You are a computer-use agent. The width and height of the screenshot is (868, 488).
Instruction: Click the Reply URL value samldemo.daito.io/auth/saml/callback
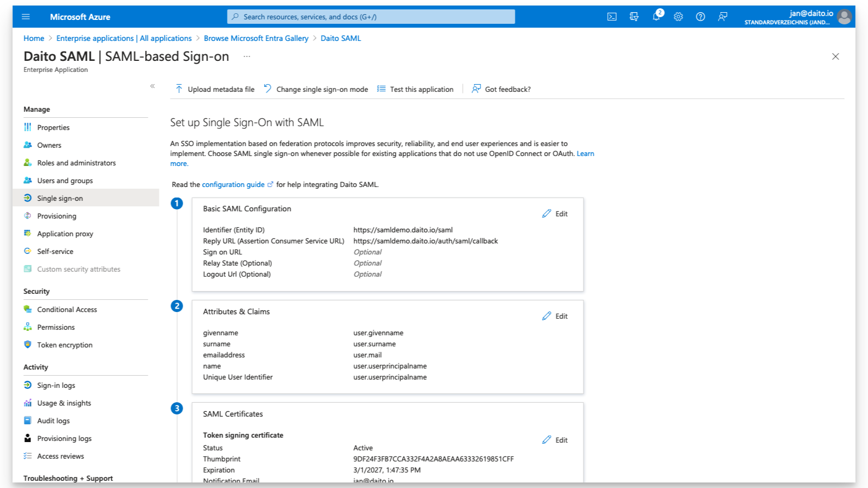point(426,241)
